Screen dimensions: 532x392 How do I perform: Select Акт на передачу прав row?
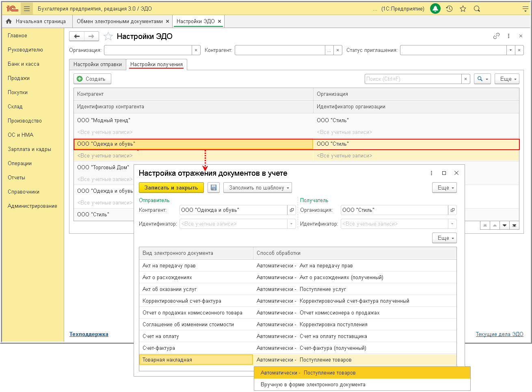tap(298, 266)
